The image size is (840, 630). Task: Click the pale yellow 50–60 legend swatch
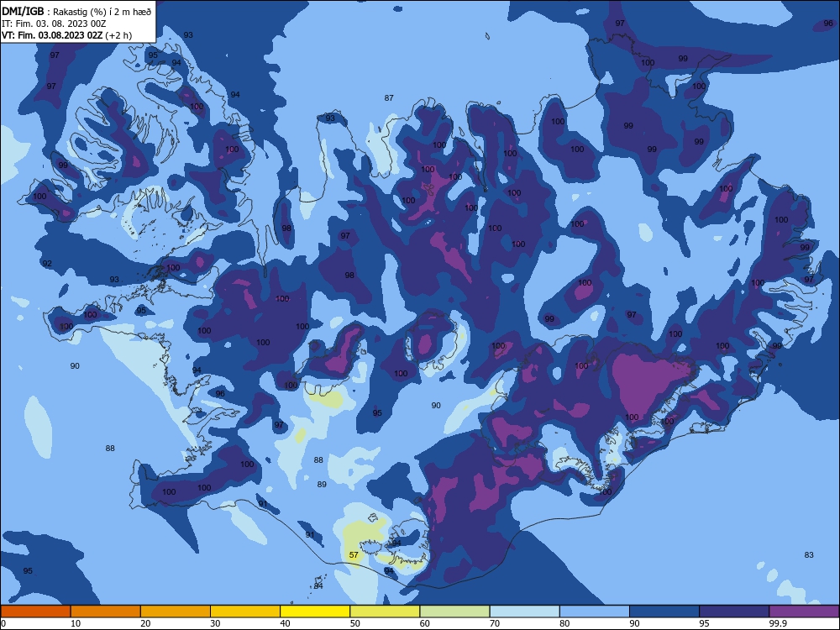pos(385,612)
